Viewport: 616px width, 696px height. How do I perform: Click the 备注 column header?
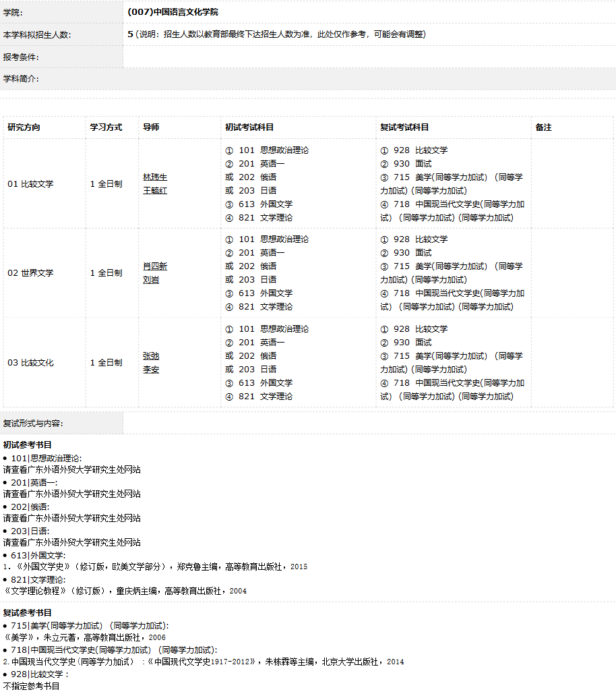(543, 127)
